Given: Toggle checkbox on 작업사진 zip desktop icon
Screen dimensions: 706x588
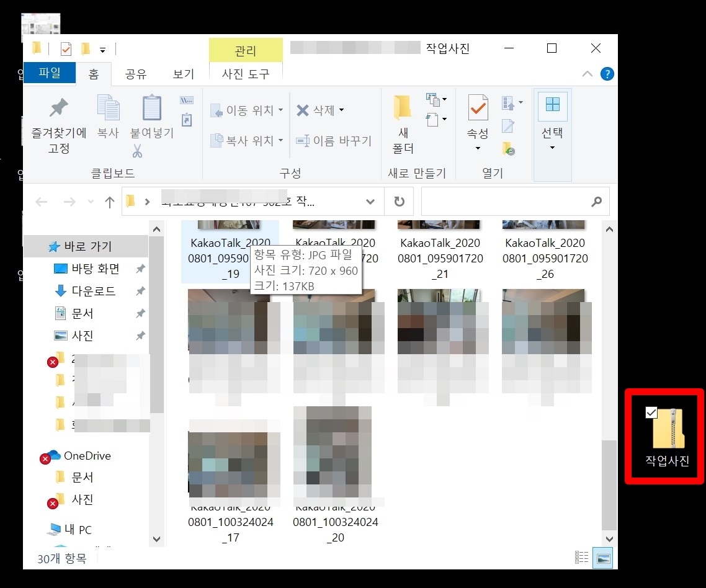Looking at the screenshot, I should click(651, 412).
